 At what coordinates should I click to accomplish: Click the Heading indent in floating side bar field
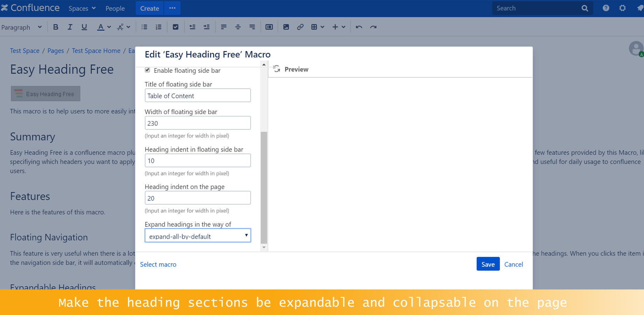point(198,160)
